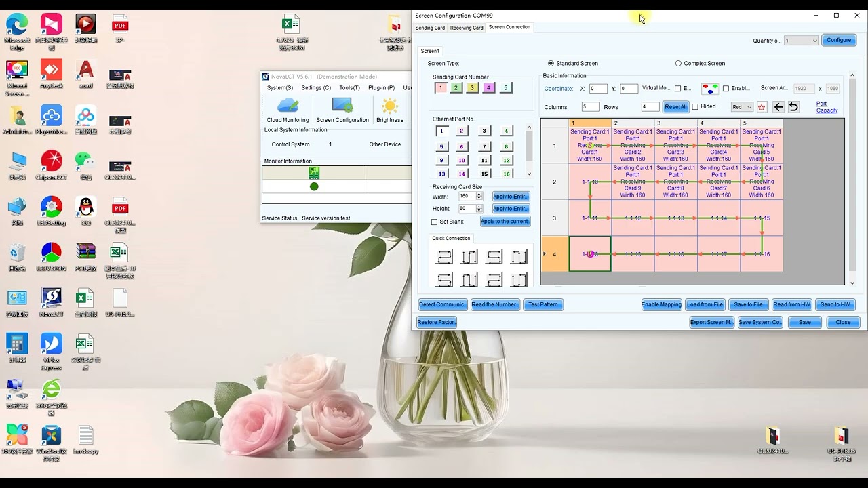Open Microsoft Edge desktop icon

(x=17, y=32)
